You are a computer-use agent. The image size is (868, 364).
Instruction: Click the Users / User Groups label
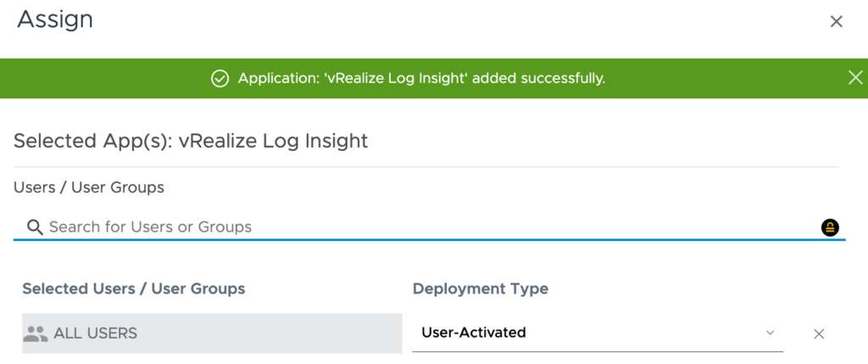pyautogui.click(x=89, y=187)
